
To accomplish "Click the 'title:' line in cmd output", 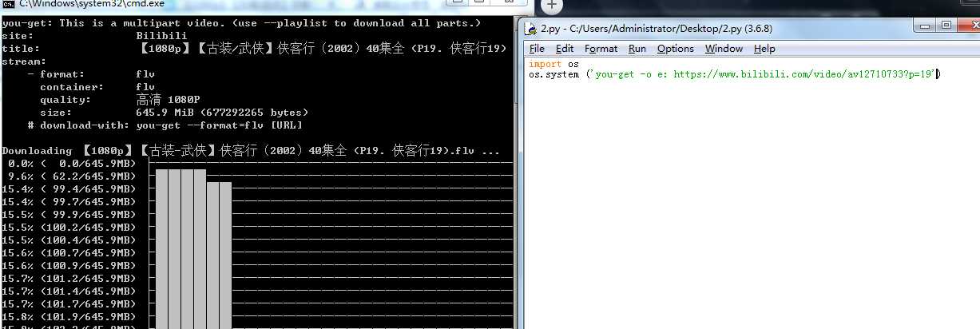I will (x=255, y=49).
